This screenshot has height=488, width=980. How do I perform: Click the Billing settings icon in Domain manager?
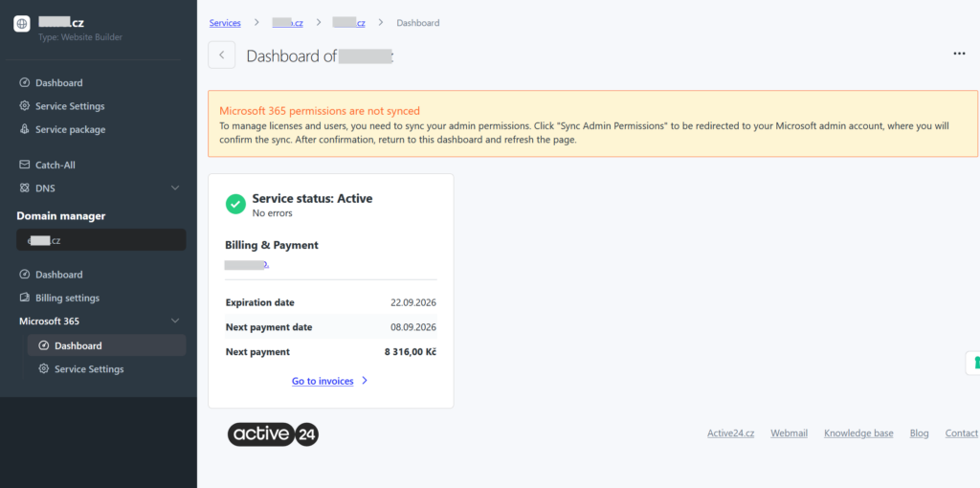click(25, 298)
